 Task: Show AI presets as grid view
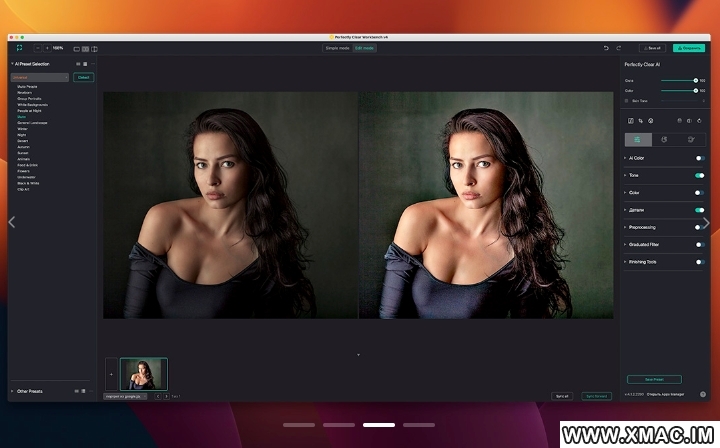(x=78, y=64)
